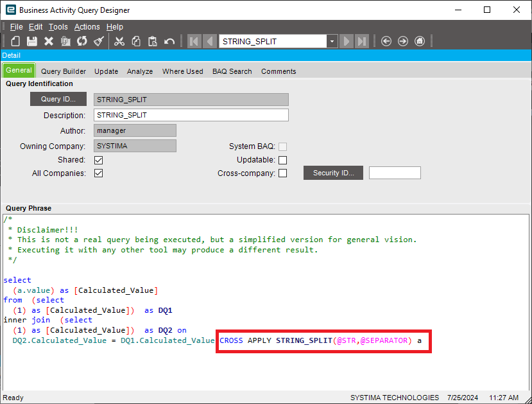Click the Home circle icon

[x=420, y=41]
